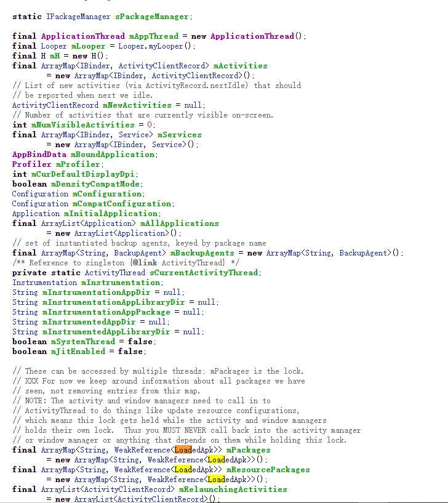Select the mNewActivities variable
This screenshot has width=448, height=503.
pos(137,105)
